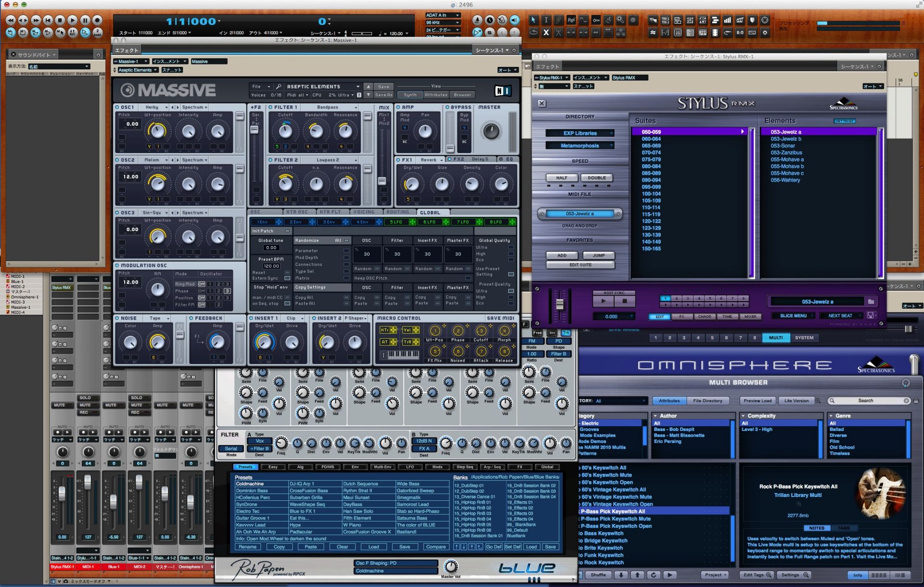Open the gear settings icon in toolbar
Screen dimensions: 924x587
[x=765, y=33]
